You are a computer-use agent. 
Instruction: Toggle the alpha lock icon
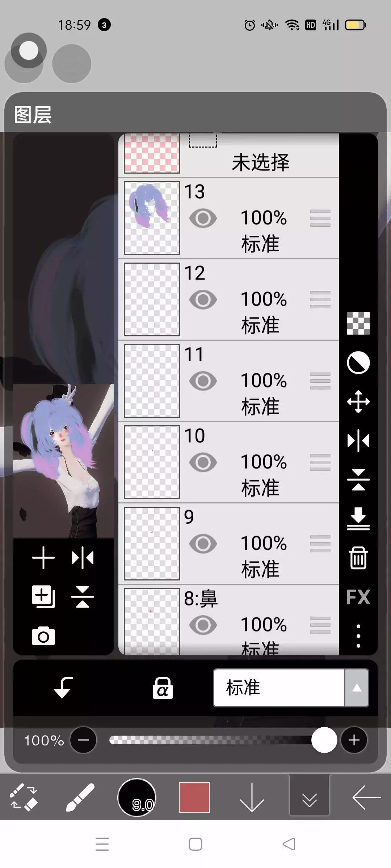(x=163, y=688)
